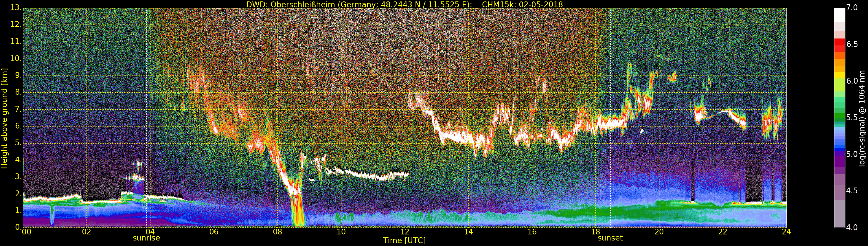Click the time axis tick label '18'
The image size is (868, 246).
596,232
